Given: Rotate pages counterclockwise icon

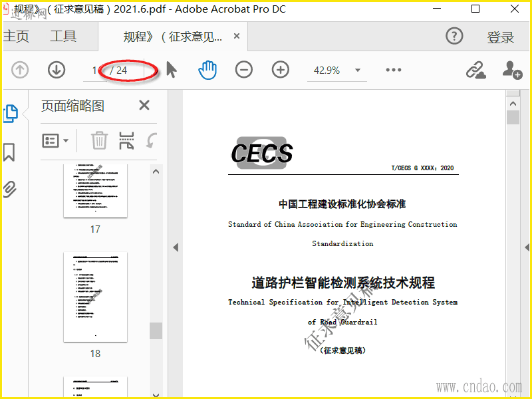Looking at the screenshot, I should tap(152, 140).
